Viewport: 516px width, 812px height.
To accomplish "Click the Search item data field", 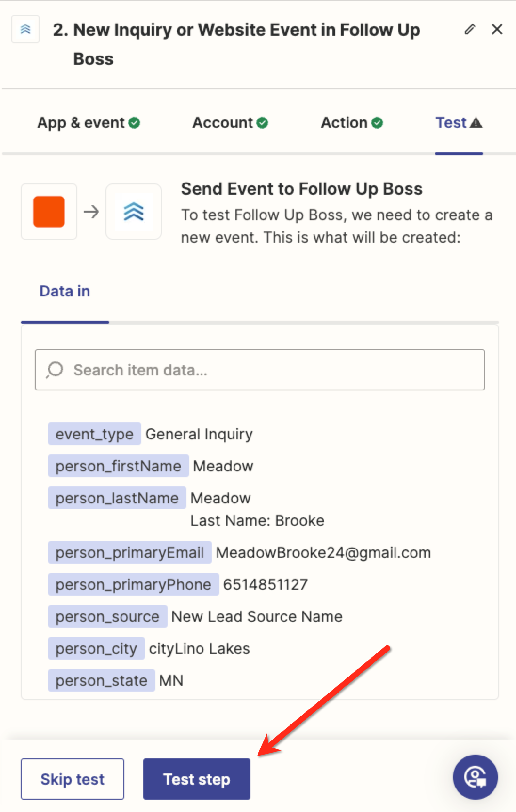I will click(x=260, y=370).
